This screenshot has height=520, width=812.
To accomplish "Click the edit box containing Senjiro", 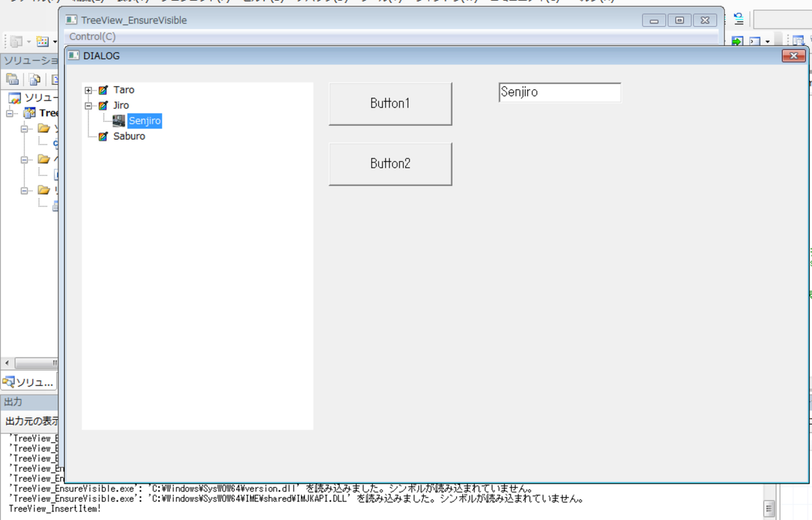I will tap(560, 93).
